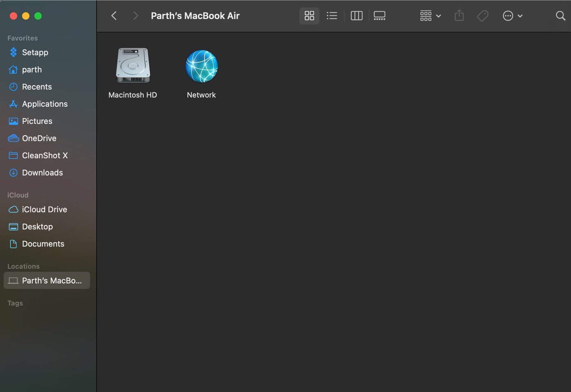Click the Edit Tags icon
Screen dimensions: 571x392
tap(483, 16)
